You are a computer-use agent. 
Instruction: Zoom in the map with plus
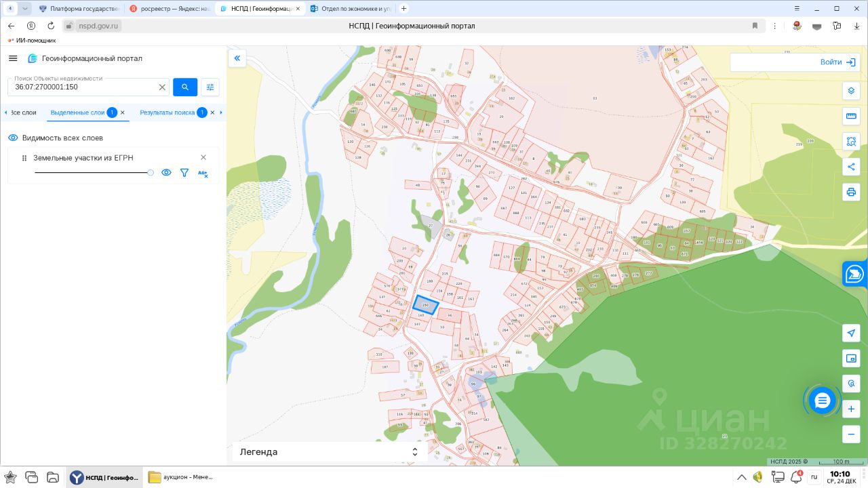(x=851, y=409)
